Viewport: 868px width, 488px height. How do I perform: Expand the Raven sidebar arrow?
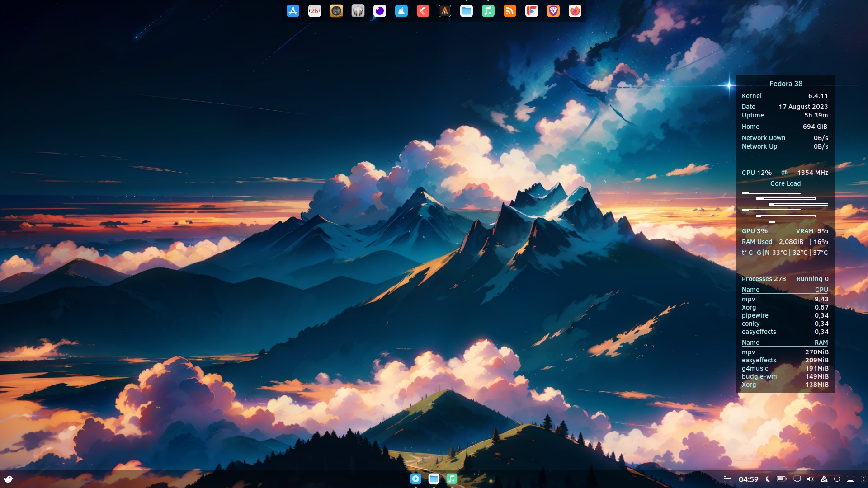[x=863, y=479]
